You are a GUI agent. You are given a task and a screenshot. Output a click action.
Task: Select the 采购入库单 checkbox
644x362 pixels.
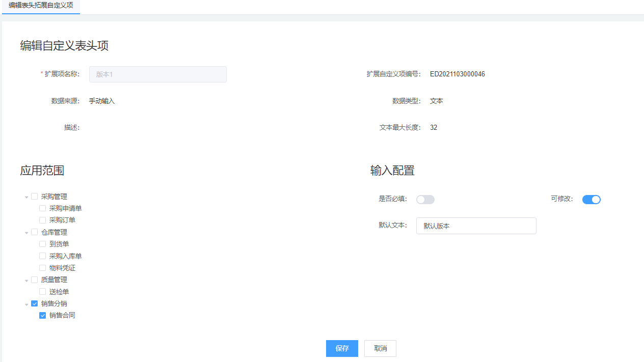pos(43,256)
